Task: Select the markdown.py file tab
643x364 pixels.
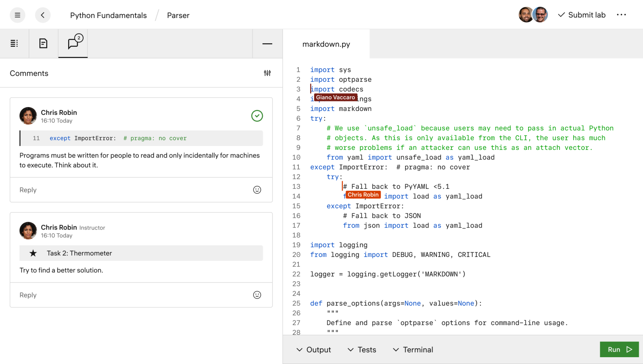Action: 326,44
